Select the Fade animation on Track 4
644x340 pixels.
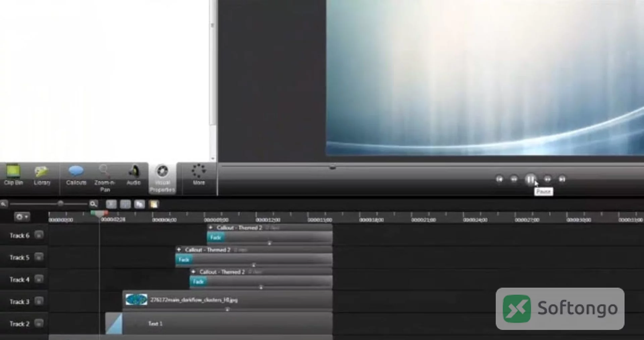pos(198,282)
